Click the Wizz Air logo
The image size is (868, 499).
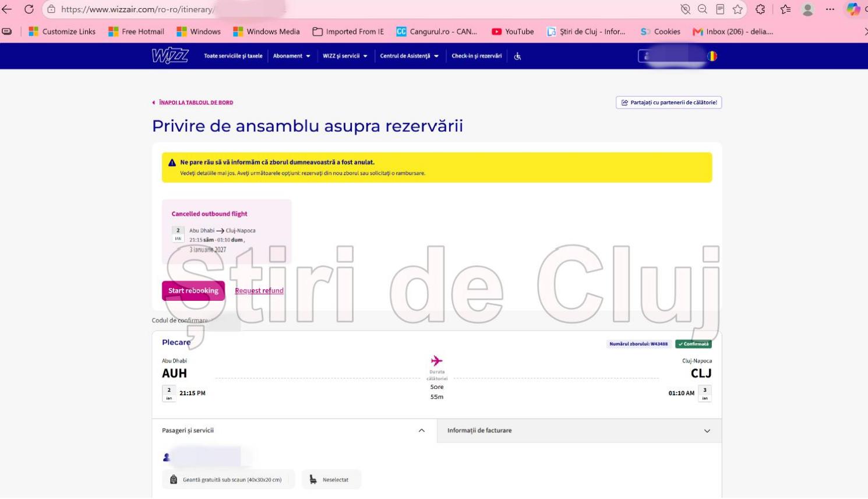tap(170, 56)
